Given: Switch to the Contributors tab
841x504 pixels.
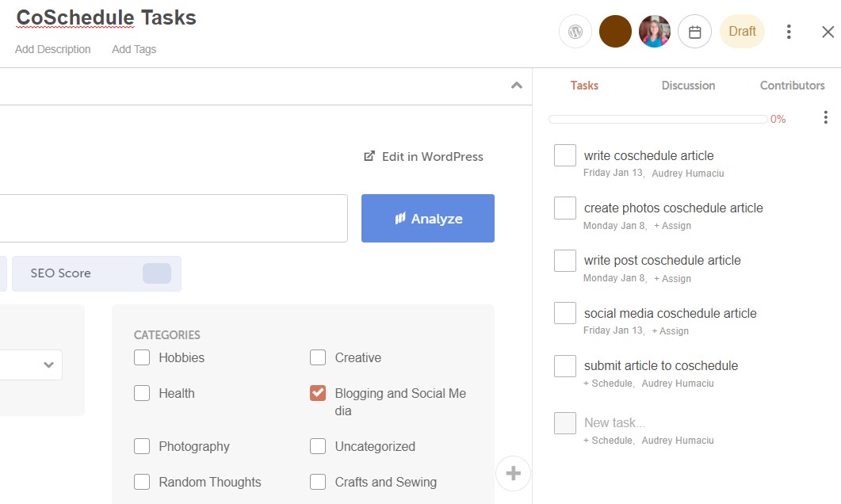Looking at the screenshot, I should [x=792, y=86].
